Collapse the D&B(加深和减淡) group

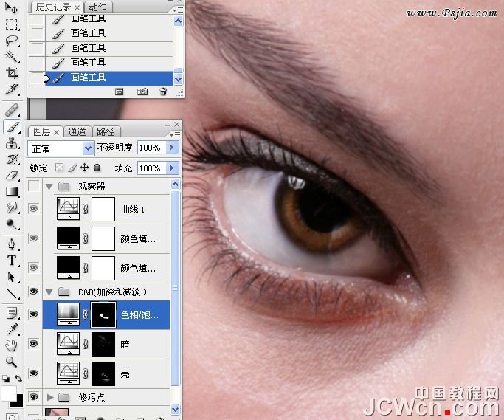(x=49, y=292)
